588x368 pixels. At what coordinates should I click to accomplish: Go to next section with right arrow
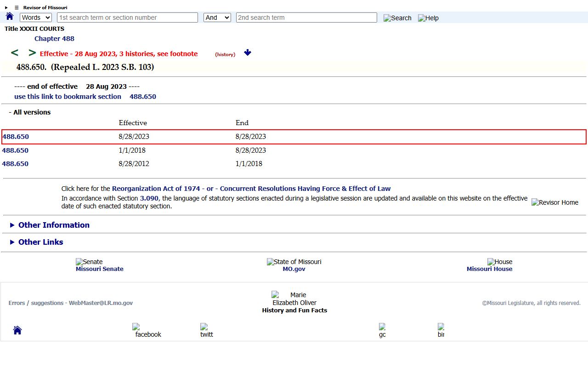32,53
